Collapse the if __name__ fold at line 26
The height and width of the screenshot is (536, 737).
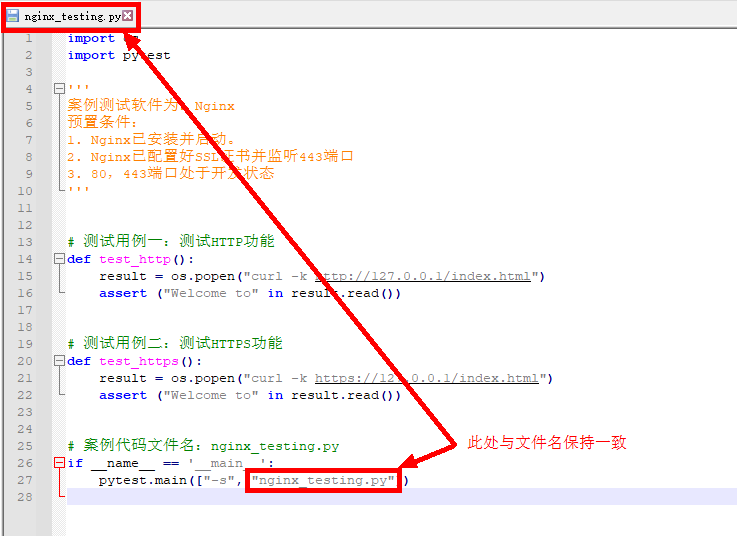coord(59,463)
